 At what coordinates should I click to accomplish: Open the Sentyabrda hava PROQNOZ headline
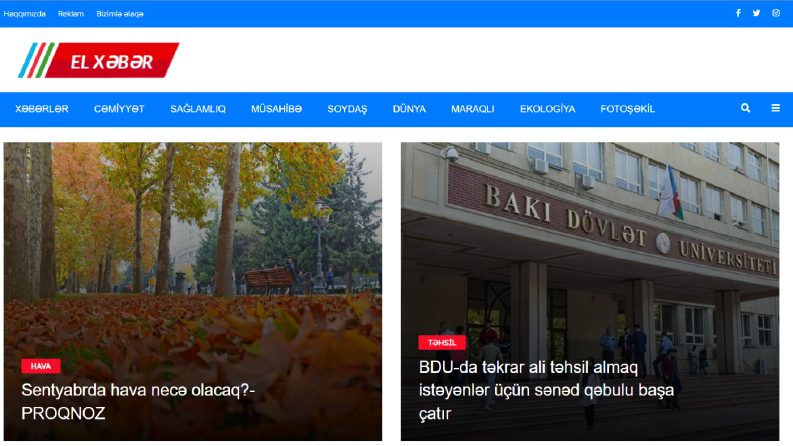pos(138,402)
